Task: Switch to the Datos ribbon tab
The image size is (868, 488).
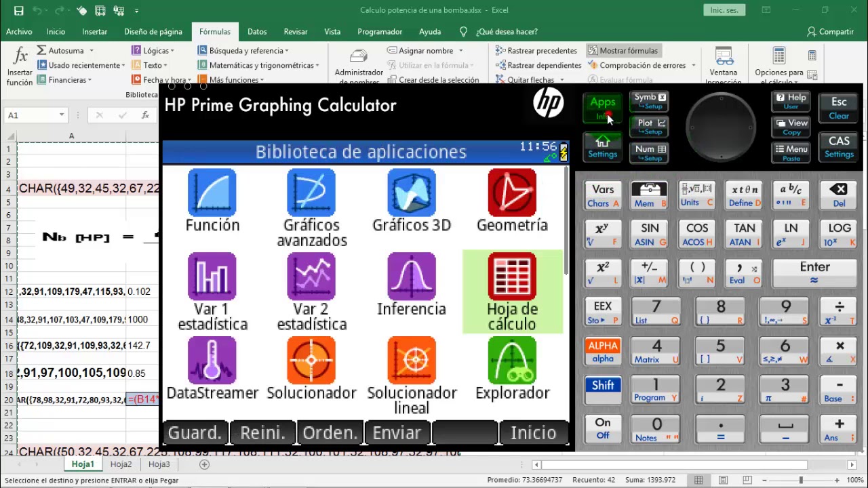Action: pos(257,32)
